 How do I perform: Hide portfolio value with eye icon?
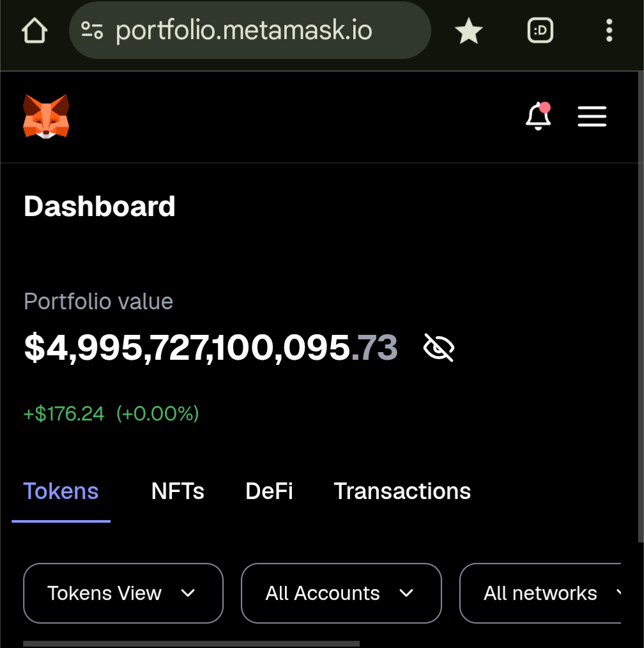pos(439,348)
